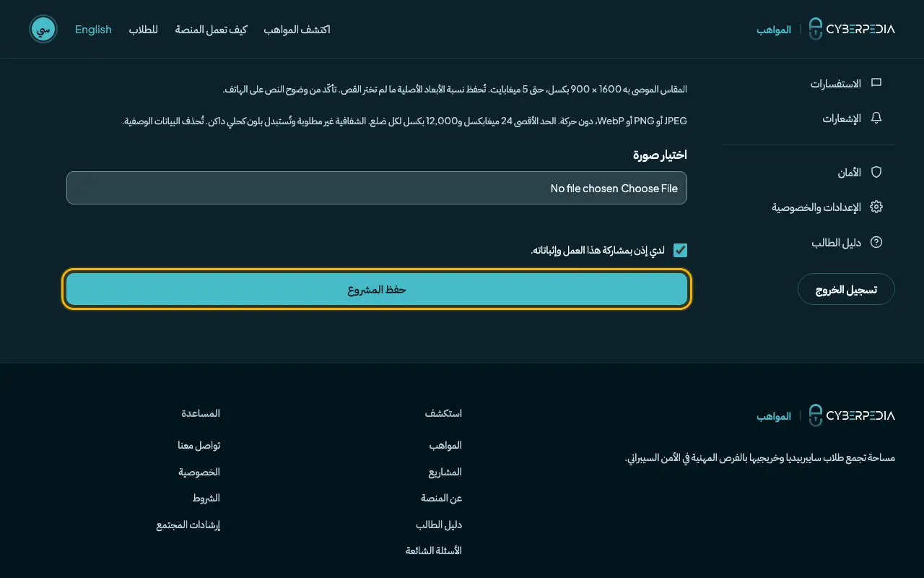The width and height of the screenshot is (924, 578).
Task: Click the settings gear icon
Action: point(876,207)
